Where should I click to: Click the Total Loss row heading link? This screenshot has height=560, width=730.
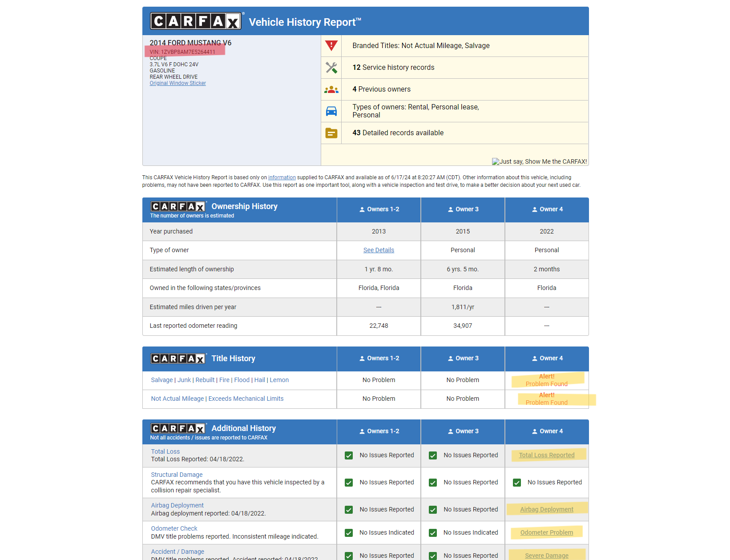pyautogui.click(x=165, y=451)
